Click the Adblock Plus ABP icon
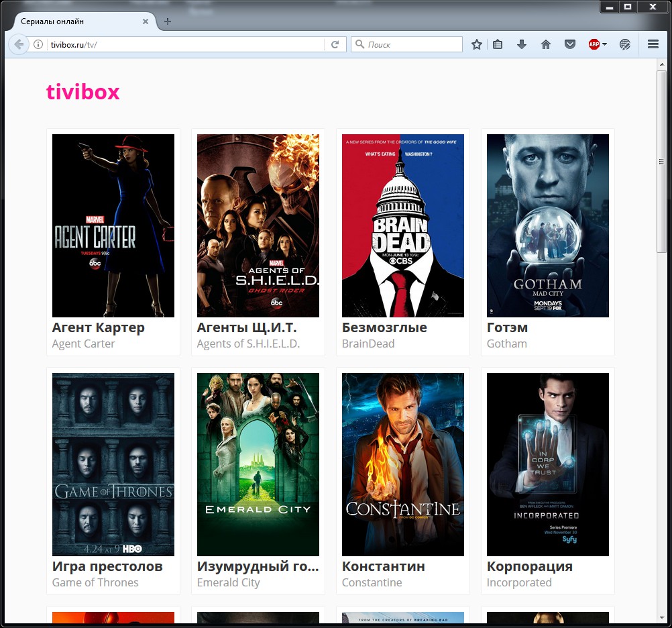Image resolution: width=672 pixels, height=628 pixels. click(594, 44)
